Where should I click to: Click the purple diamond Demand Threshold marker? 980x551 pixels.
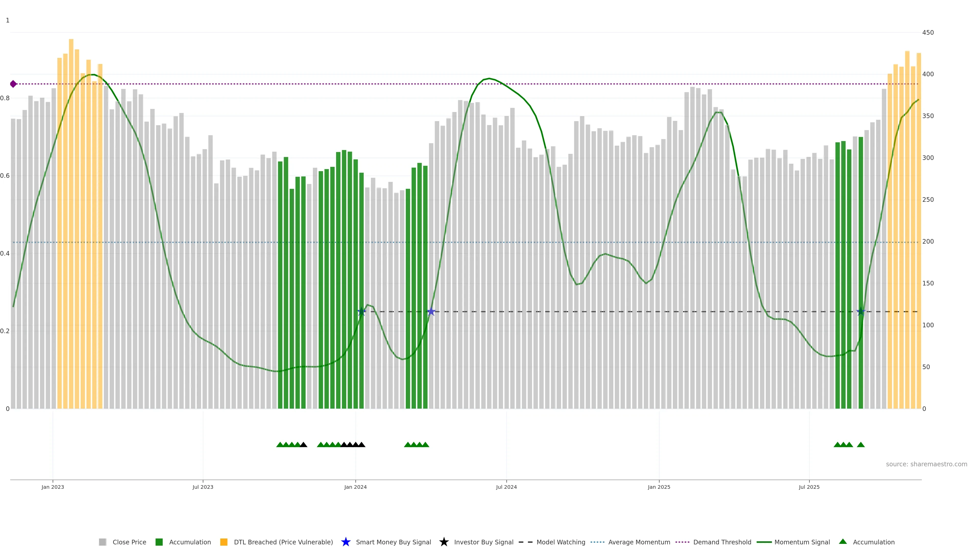pyautogui.click(x=13, y=84)
